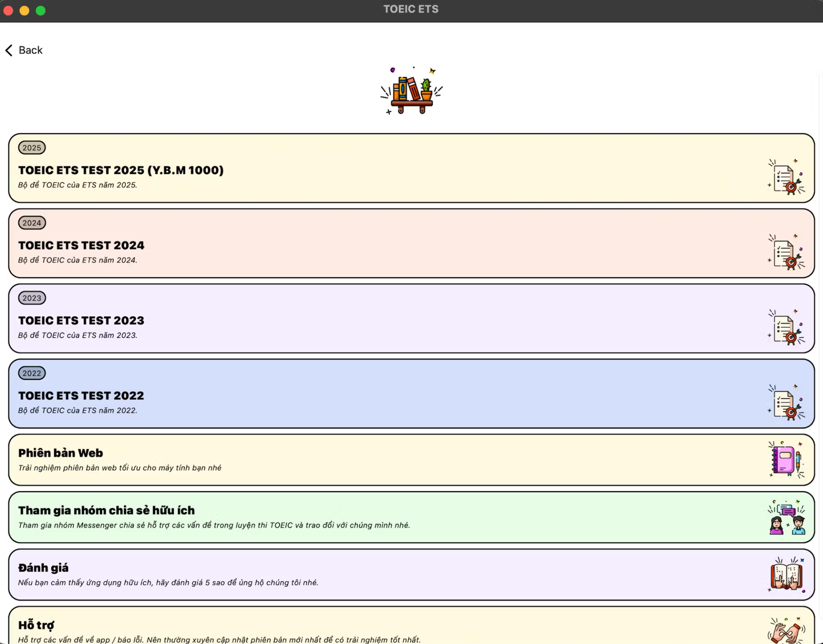The image size is (823, 644).
Task: Minimize the window with yellow button
Action: coord(24,11)
